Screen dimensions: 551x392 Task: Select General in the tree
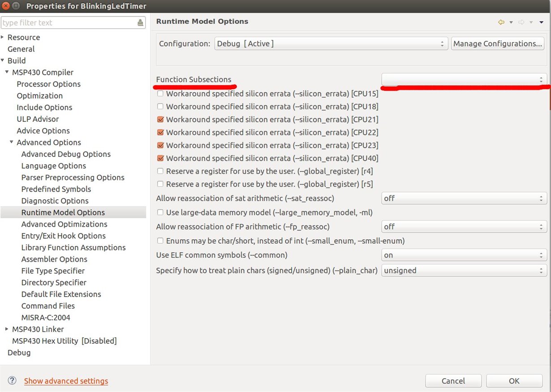click(21, 49)
